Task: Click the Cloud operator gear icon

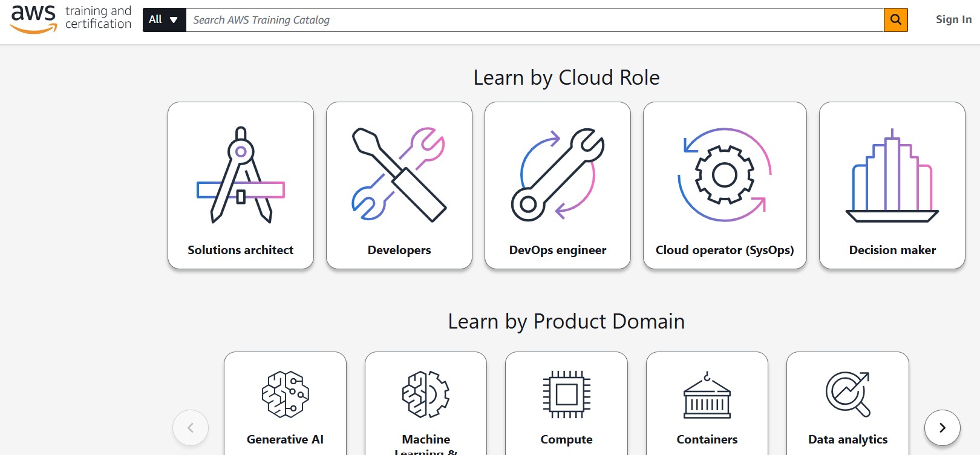Action: [725, 175]
